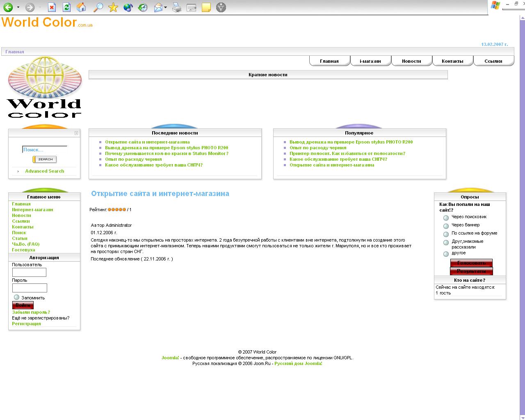The image size is (525, 420).
Task: Expand the Mail button dropdown arrow
Action: click(x=165, y=7)
